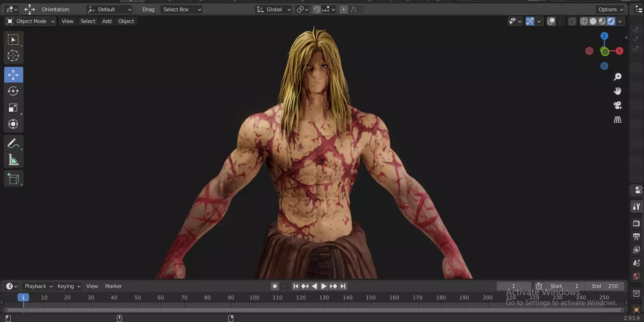Image resolution: width=644 pixels, height=322 pixels.
Task: Open the Output properties printer tab
Action: click(636, 236)
